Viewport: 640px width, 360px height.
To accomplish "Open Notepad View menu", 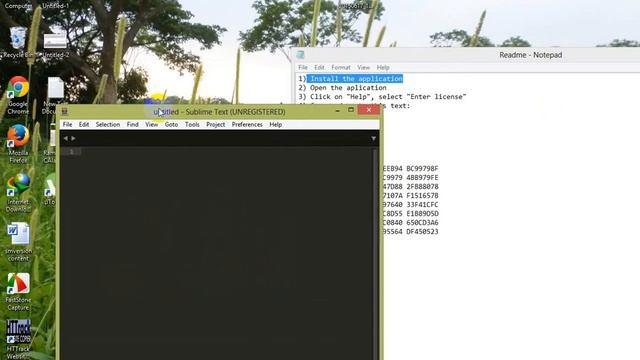I will pos(363,67).
